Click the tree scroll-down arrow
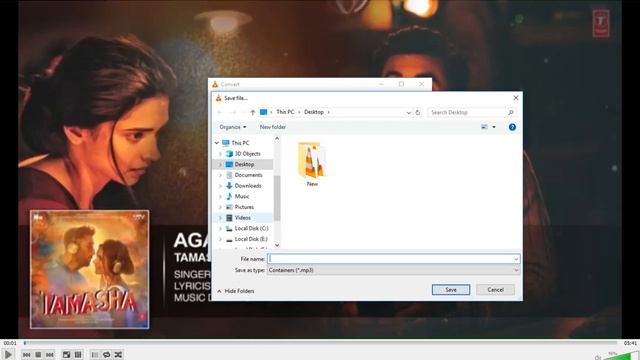The width and height of the screenshot is (640, 360). (x=277, y=245)
